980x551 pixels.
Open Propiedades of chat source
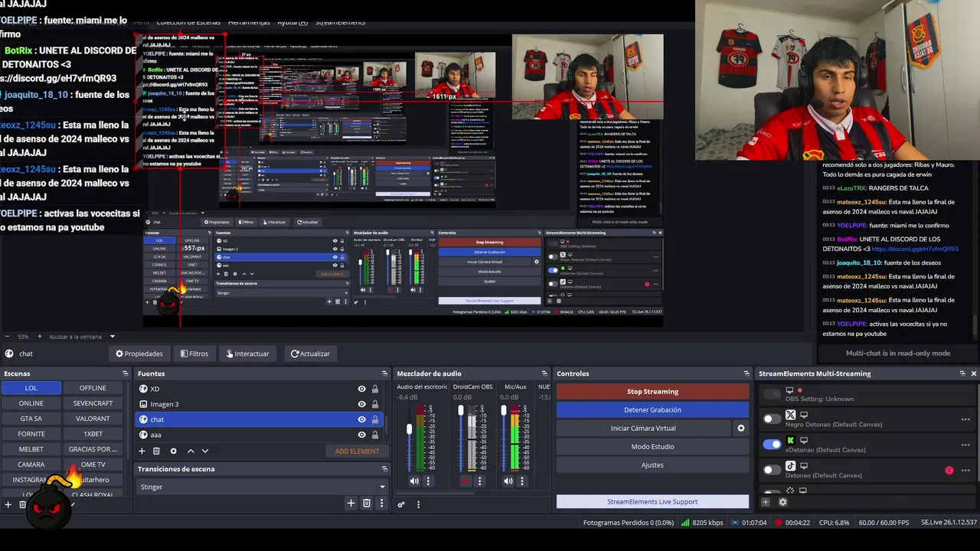point(139,354)
